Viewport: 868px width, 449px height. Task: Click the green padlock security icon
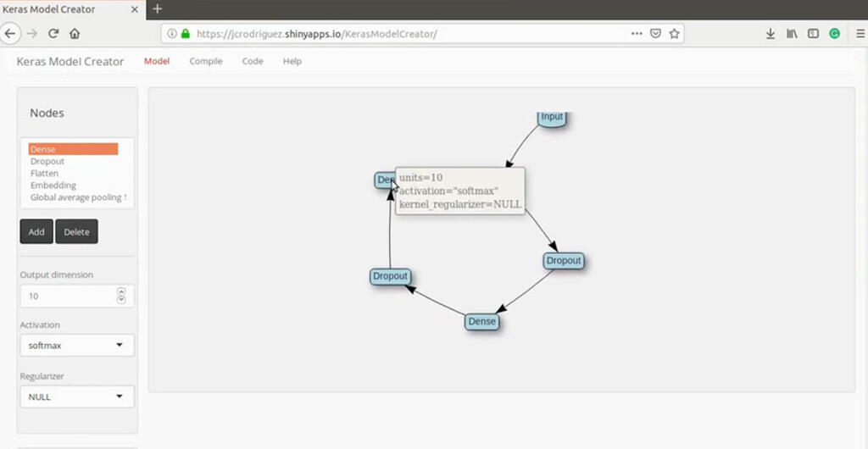click(186, 34)
